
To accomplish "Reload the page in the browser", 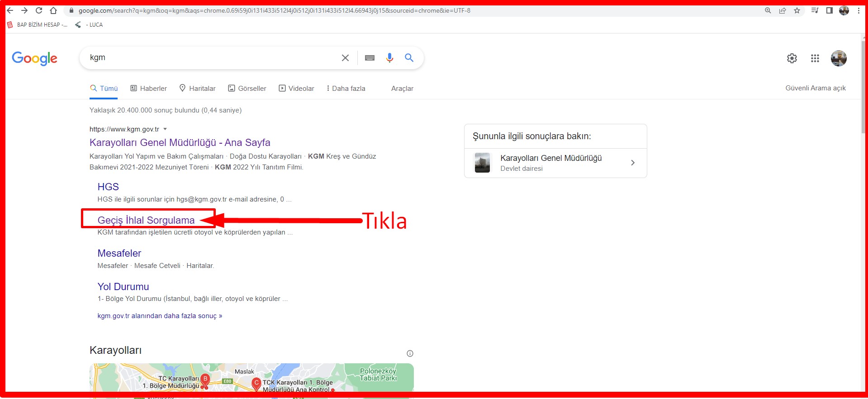I will (39, 10).
